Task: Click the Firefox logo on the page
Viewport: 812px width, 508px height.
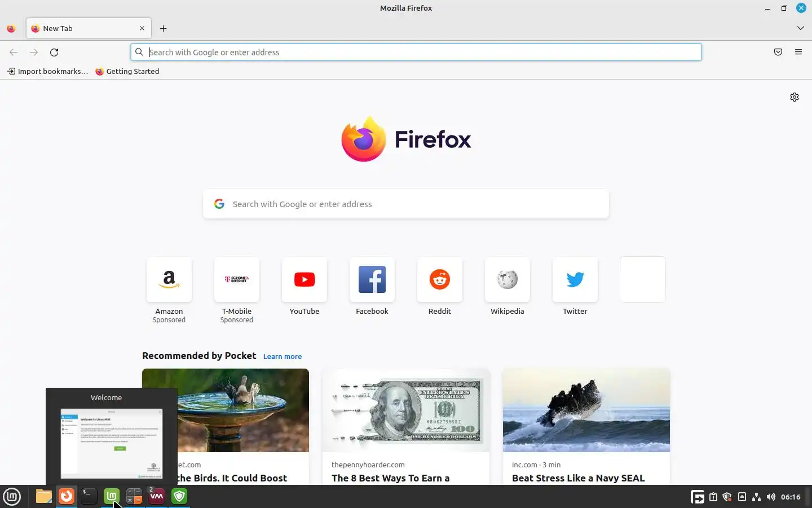Action: point(406,139)
